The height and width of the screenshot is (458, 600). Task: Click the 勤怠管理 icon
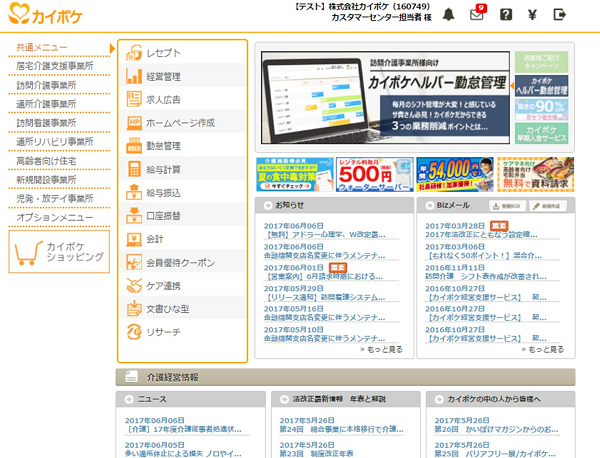[x=134, y=146]
